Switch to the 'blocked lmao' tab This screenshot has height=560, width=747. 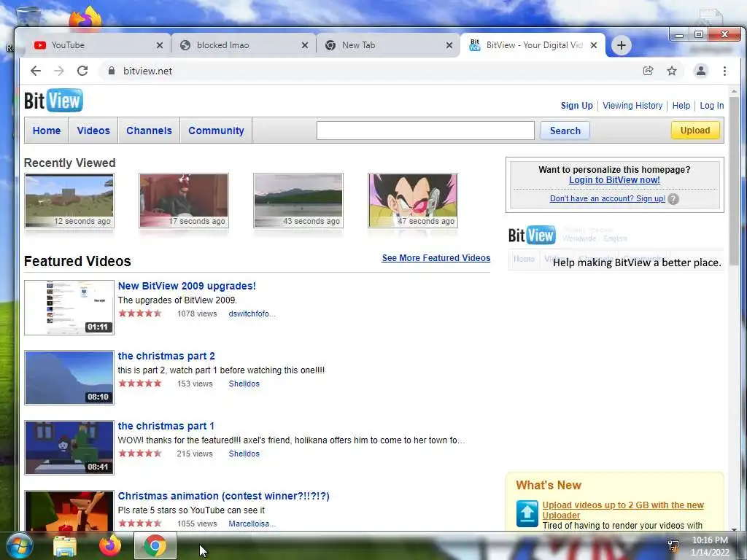coord(244,45)
